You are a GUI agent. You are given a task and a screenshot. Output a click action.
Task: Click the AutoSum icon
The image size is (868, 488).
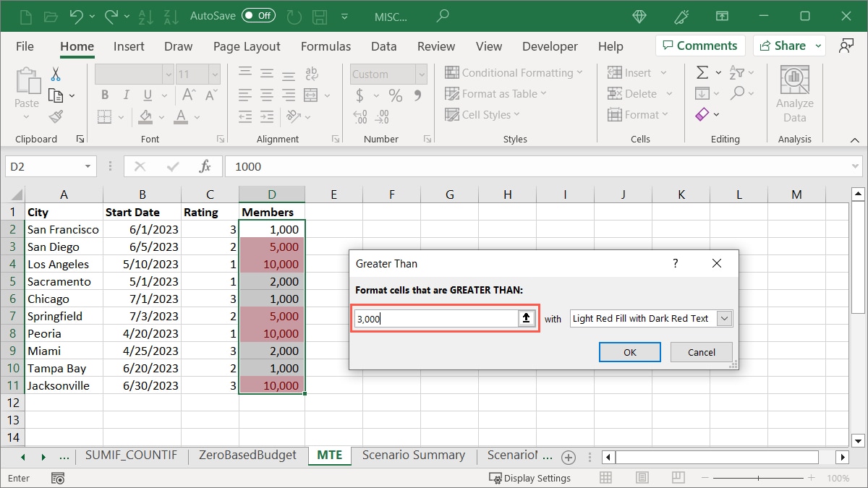701,72
